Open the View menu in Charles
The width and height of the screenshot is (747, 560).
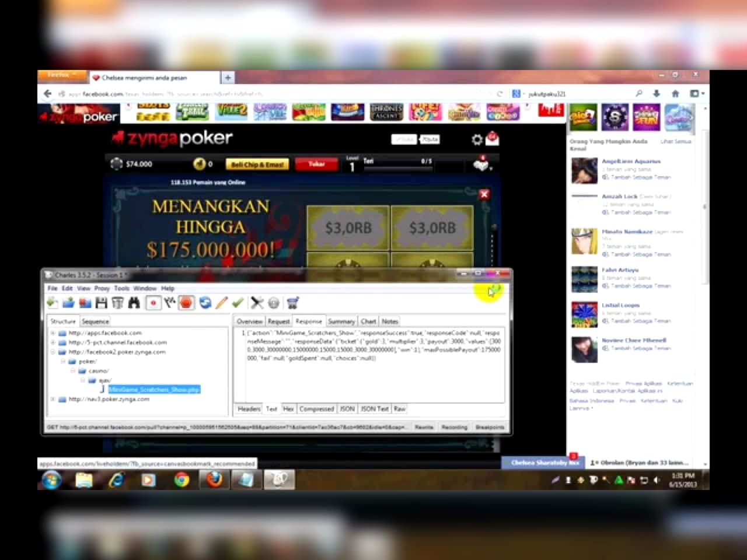click(x=83, y=288)
